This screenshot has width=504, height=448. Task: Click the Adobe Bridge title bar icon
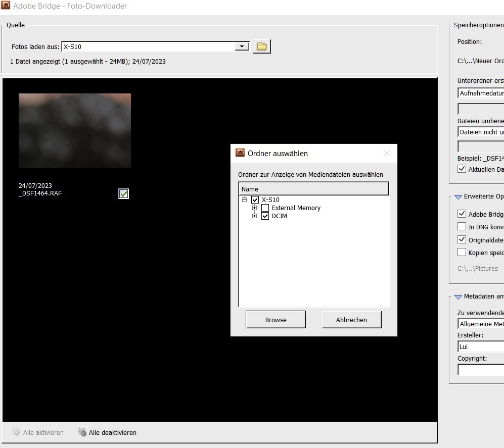[x=6, y=6]
